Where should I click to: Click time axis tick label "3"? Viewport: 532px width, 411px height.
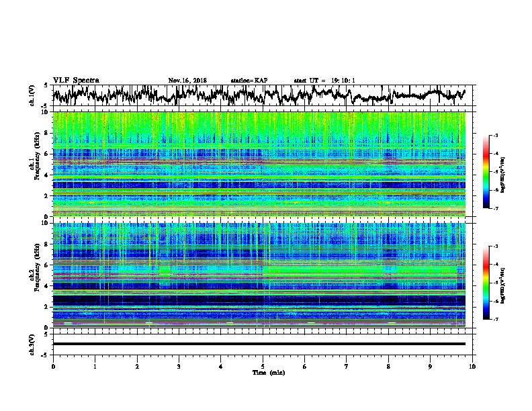click(179, 367)
